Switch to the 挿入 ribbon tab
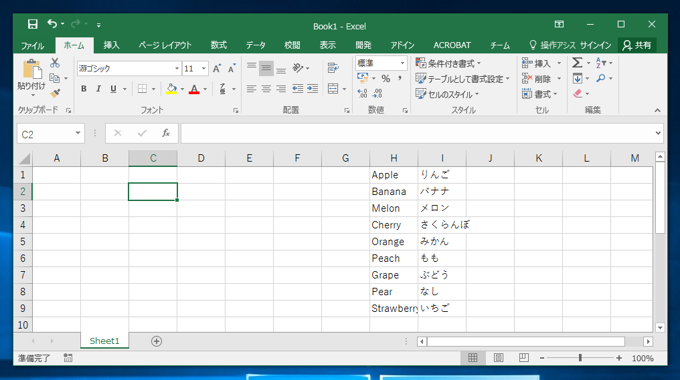Viewport: 680px width, 380px height. tap(111, 45)
